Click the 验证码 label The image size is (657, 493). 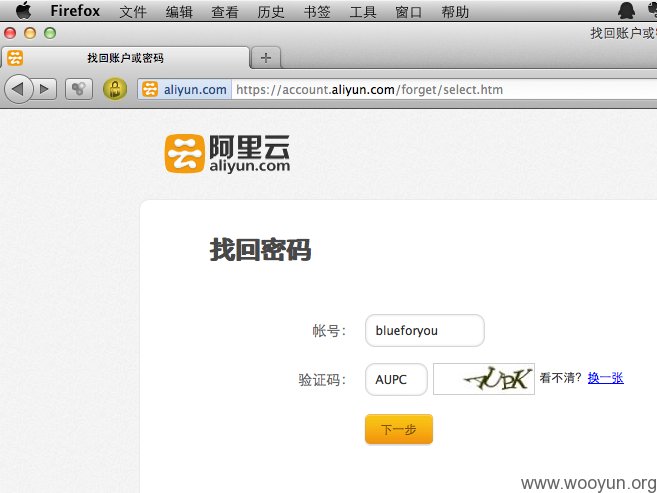click(322, 380)
